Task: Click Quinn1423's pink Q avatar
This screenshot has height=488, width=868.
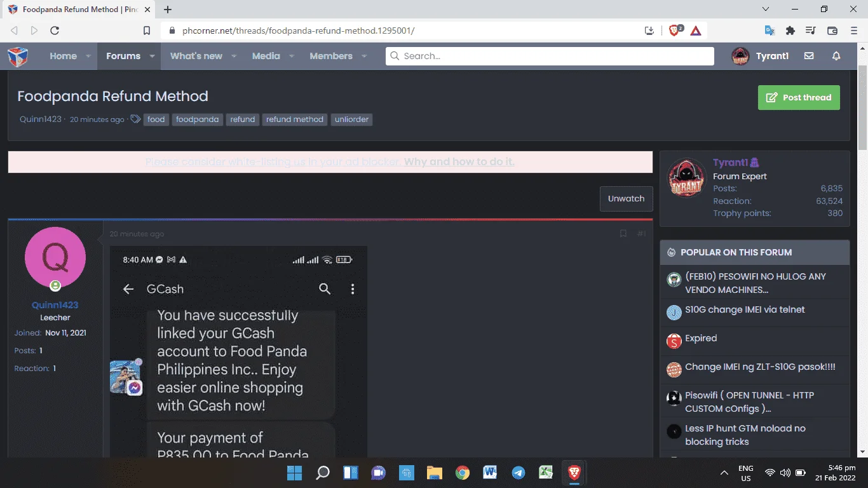Action: click(55, 257)
